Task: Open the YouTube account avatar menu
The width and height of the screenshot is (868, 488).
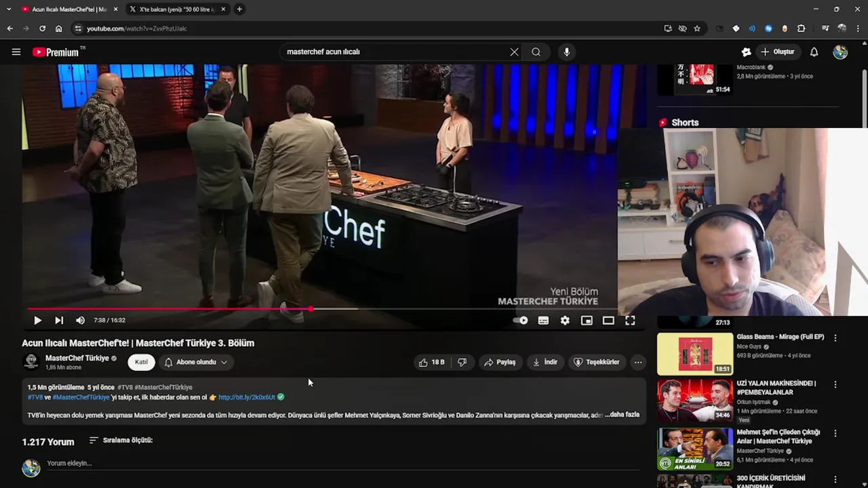Action: tap(840, 52)
